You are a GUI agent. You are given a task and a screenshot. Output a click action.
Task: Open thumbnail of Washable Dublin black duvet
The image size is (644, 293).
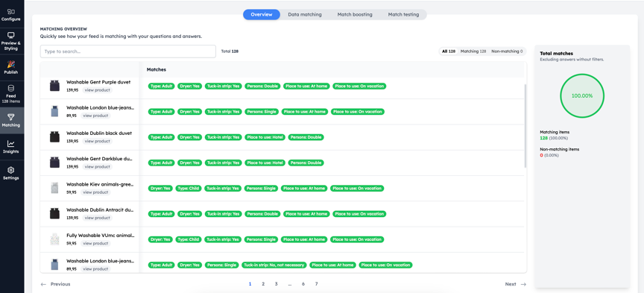tap(54, 137)
